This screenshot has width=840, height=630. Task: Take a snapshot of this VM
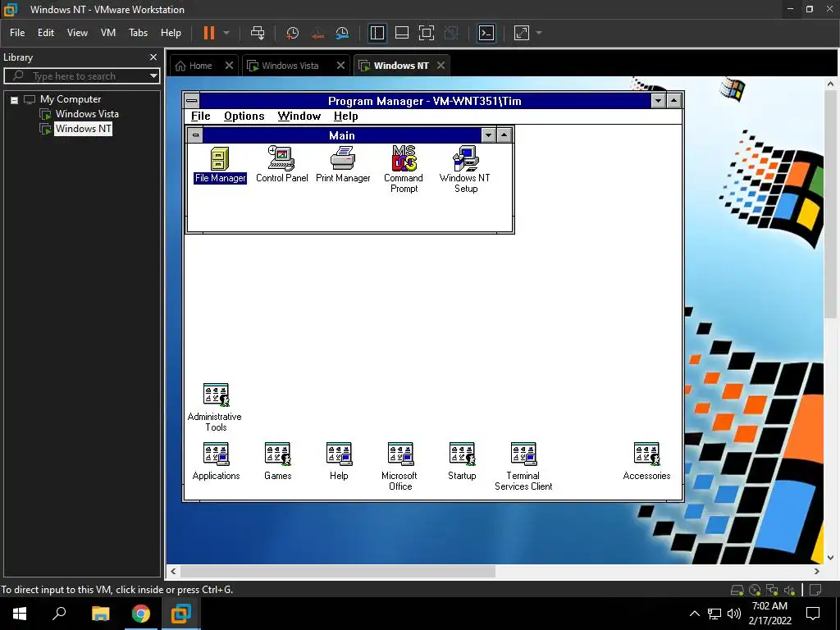293,33
